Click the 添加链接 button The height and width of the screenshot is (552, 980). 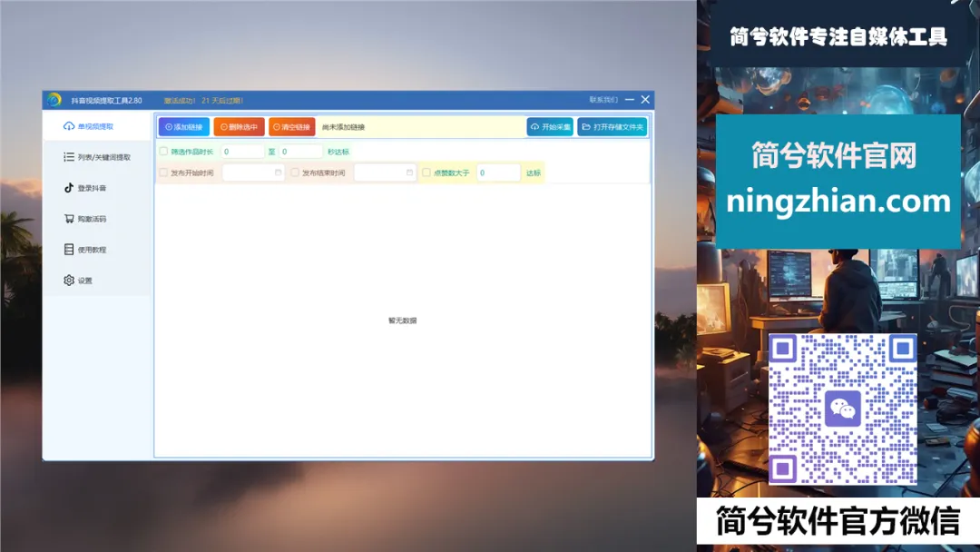[183, 127]
